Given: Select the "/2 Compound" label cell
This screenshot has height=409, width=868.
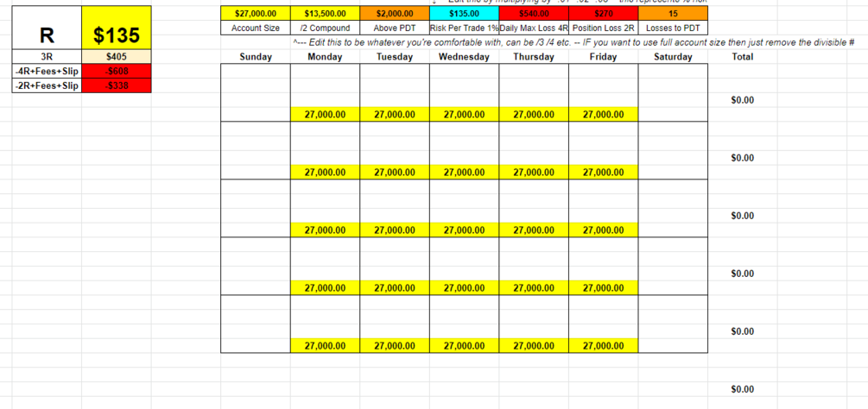Looking at the screenshot, I should click(x=325, y=28).
